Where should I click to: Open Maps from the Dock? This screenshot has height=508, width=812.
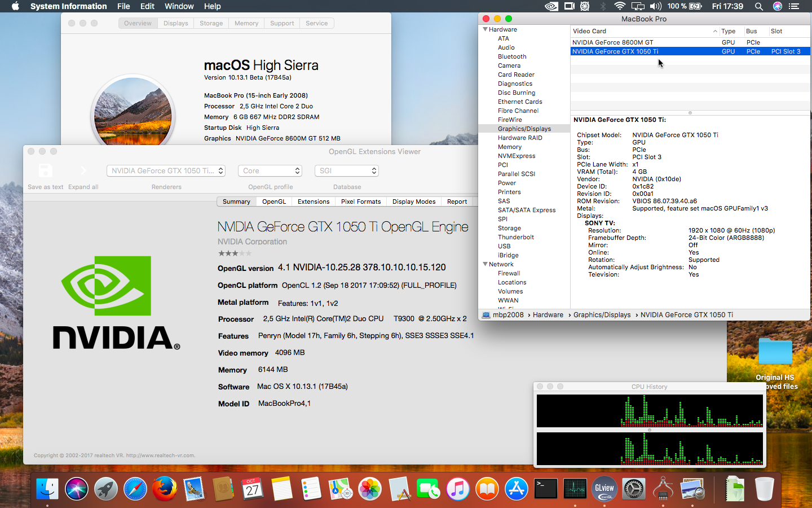click(x=341, y=489)
